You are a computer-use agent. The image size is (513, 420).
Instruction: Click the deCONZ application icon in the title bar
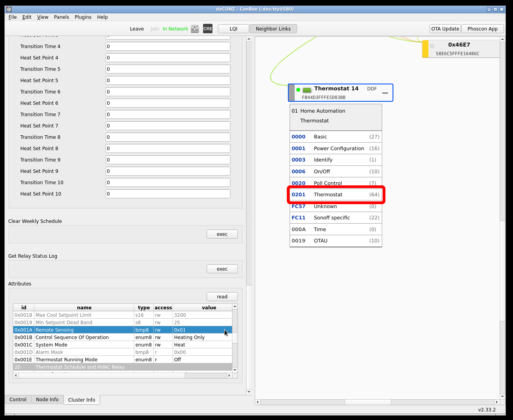coord(9,9)
